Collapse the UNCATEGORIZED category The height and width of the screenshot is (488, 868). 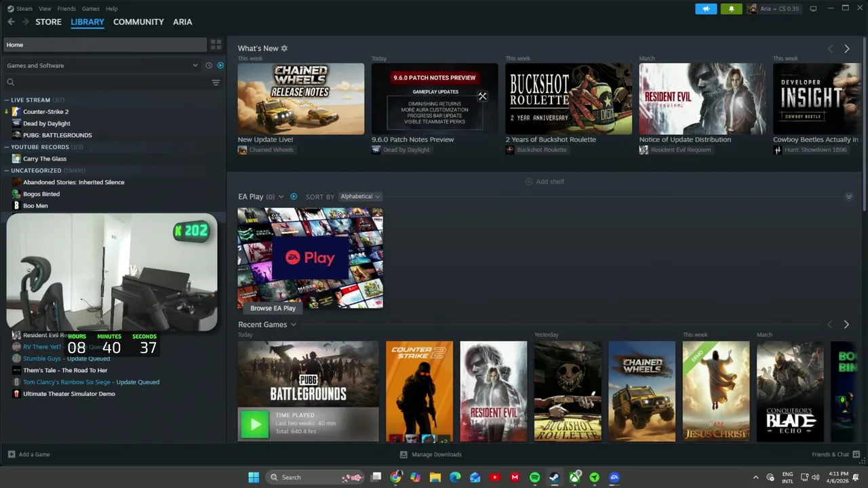click(7, 171)
